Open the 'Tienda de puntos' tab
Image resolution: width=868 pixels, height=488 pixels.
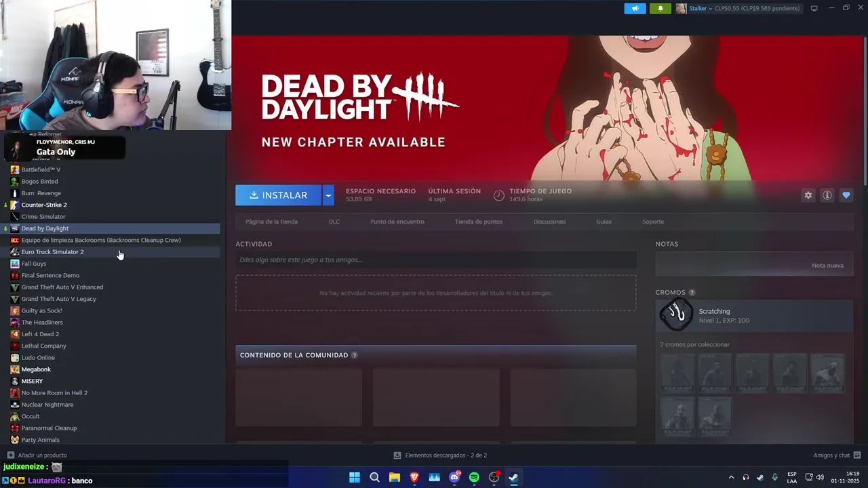click(479, 222)
